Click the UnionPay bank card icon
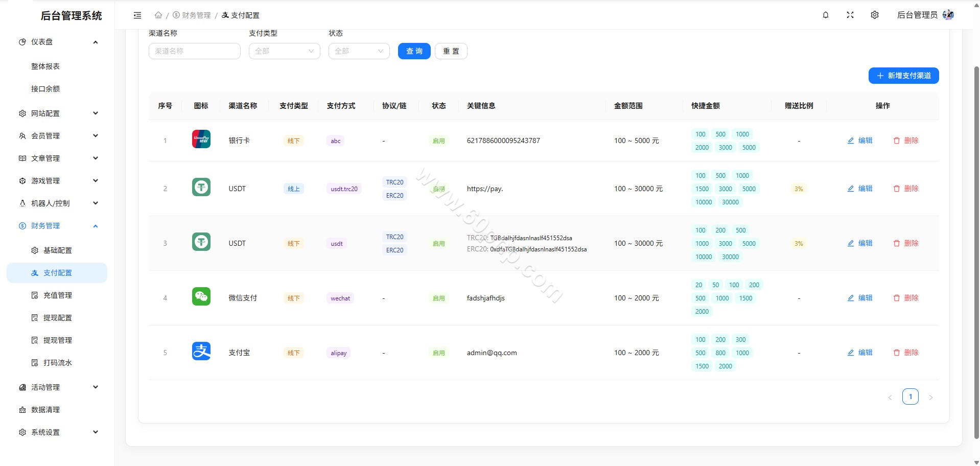This screenshot has height=466, width=980. 201,139
